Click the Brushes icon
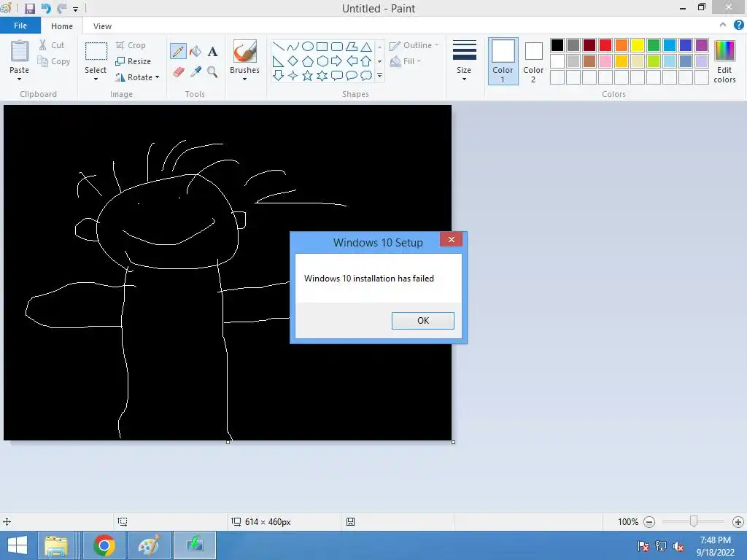 pyautogui.click(x=245, y=51)
